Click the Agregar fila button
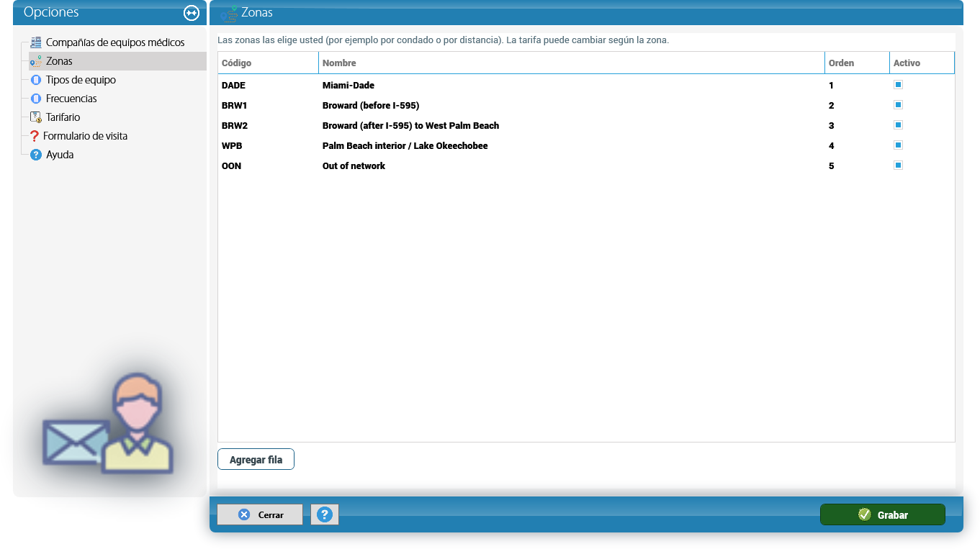Viewport: 980px width, 549px height. [256, 459]
